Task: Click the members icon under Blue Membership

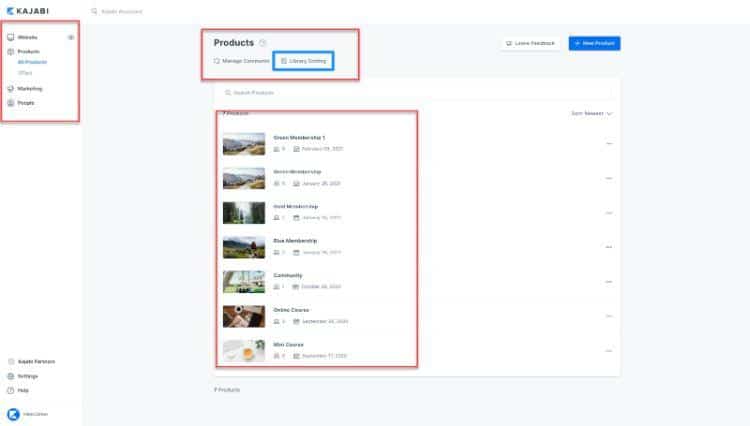Action: pos(276,252)
